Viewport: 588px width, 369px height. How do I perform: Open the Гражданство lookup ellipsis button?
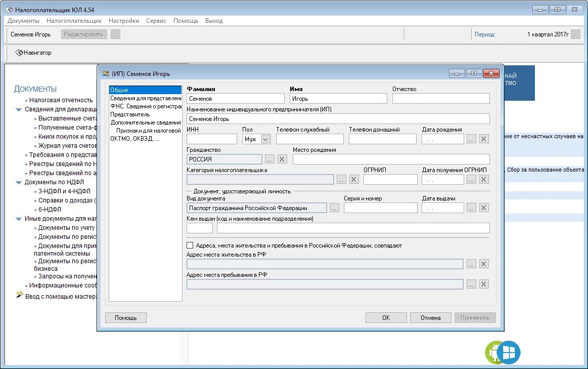click(x=269, y=159)
